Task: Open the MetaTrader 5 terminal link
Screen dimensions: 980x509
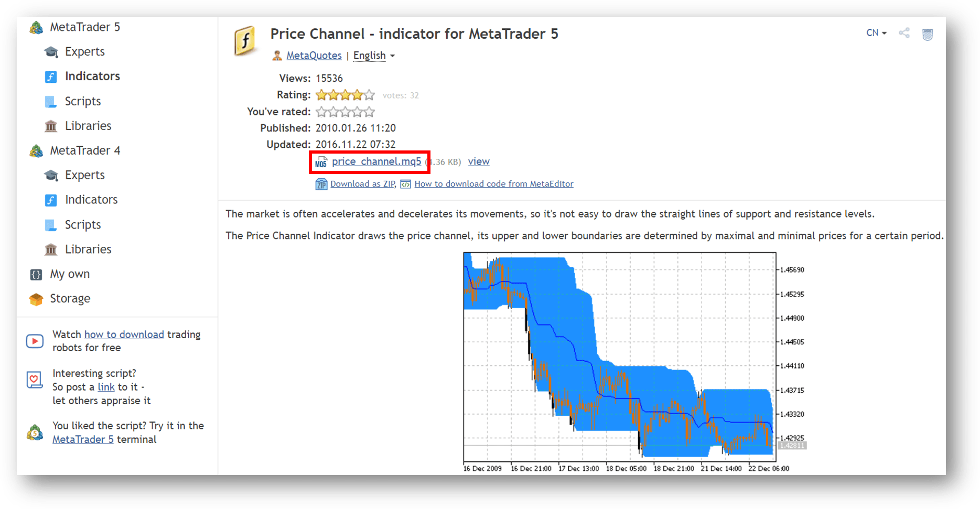Action: point(83,440)
